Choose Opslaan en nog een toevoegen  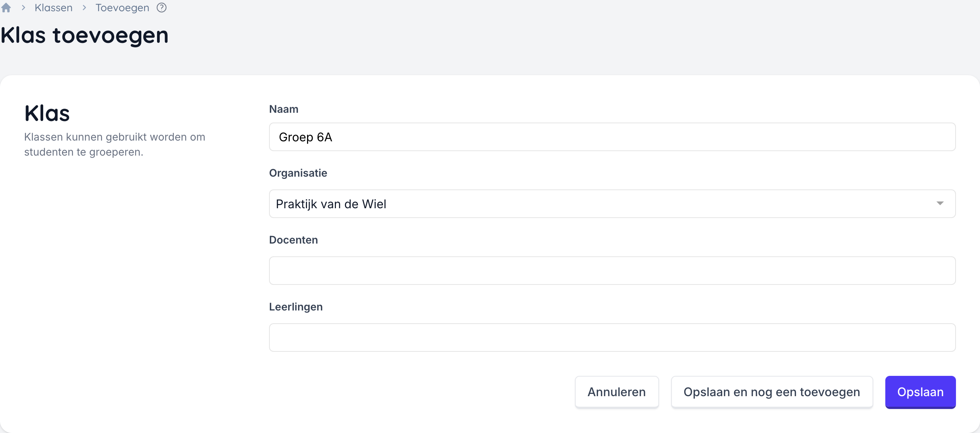[772, 392]
